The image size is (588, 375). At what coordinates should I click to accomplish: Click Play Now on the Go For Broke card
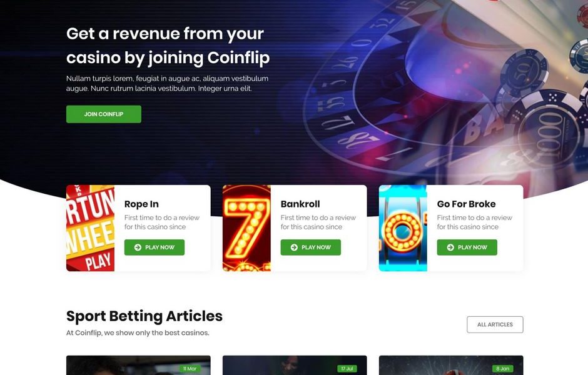coord(467,247)
